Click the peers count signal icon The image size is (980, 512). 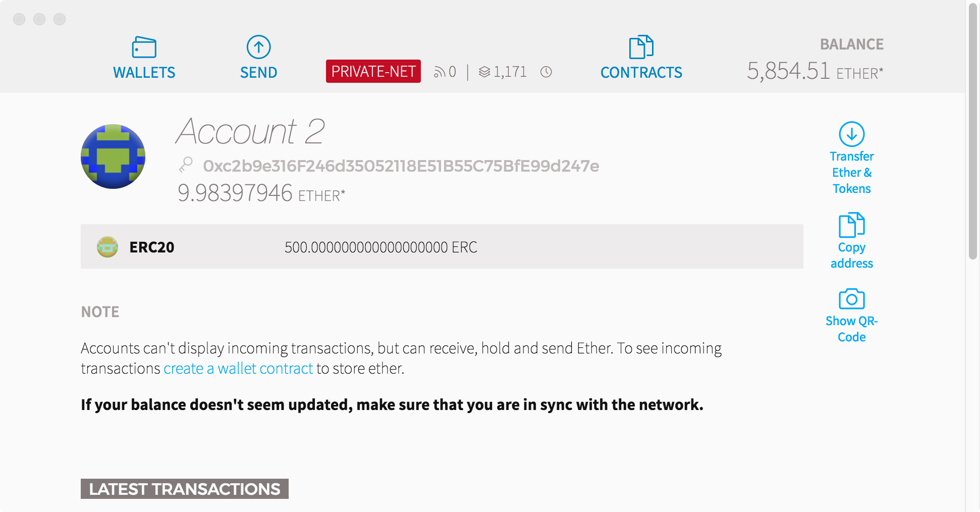[439, 73]
